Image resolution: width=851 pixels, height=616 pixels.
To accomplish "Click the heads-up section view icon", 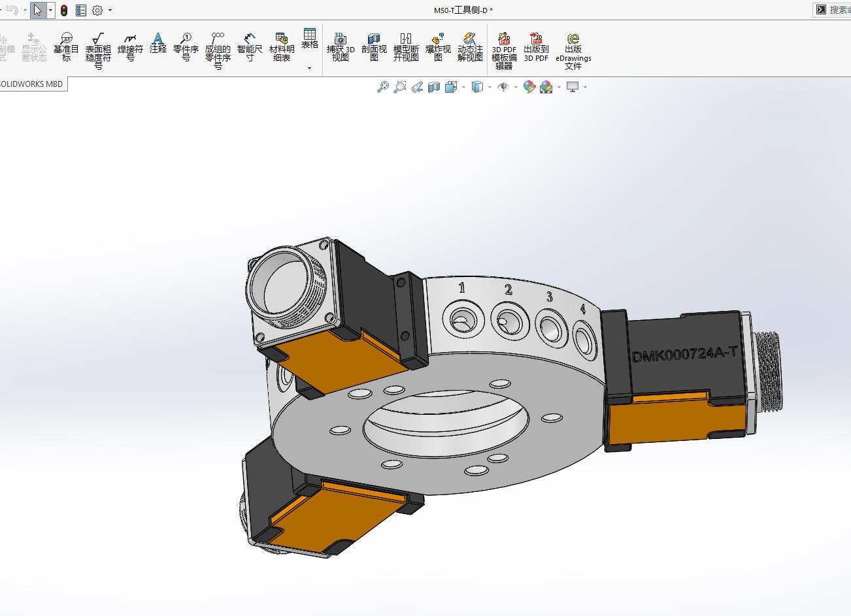I will [x=434, y=87].
